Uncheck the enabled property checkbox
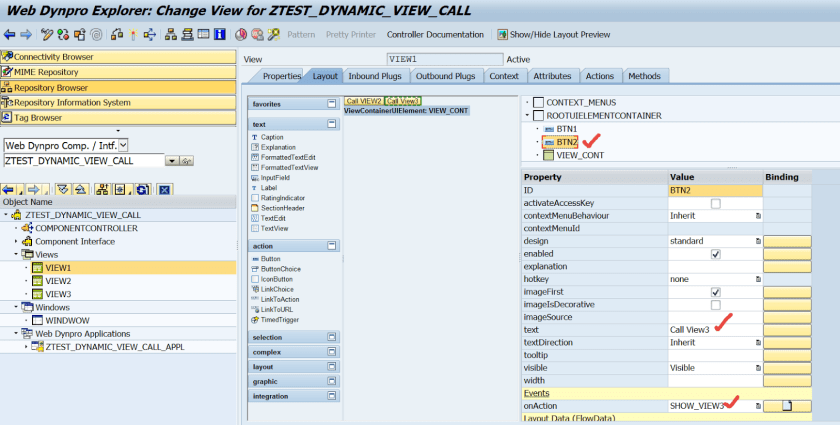 click(715, 254)
